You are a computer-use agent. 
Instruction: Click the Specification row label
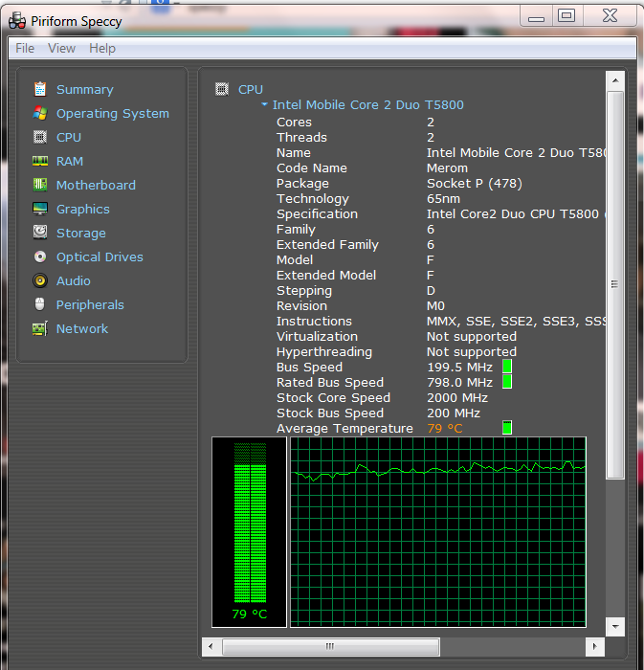317,214
